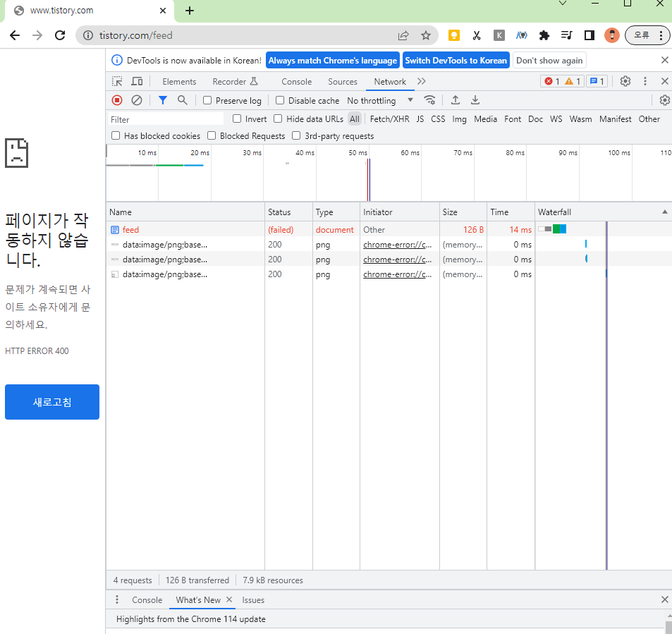Open the Extensions puzzle piece menu
672x634 pixels.
coord(544,35)
